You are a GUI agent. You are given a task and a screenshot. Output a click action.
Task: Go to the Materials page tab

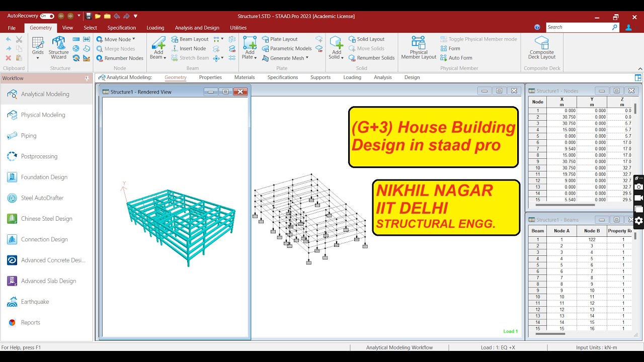pyautogui.click(x=245, y=77)
